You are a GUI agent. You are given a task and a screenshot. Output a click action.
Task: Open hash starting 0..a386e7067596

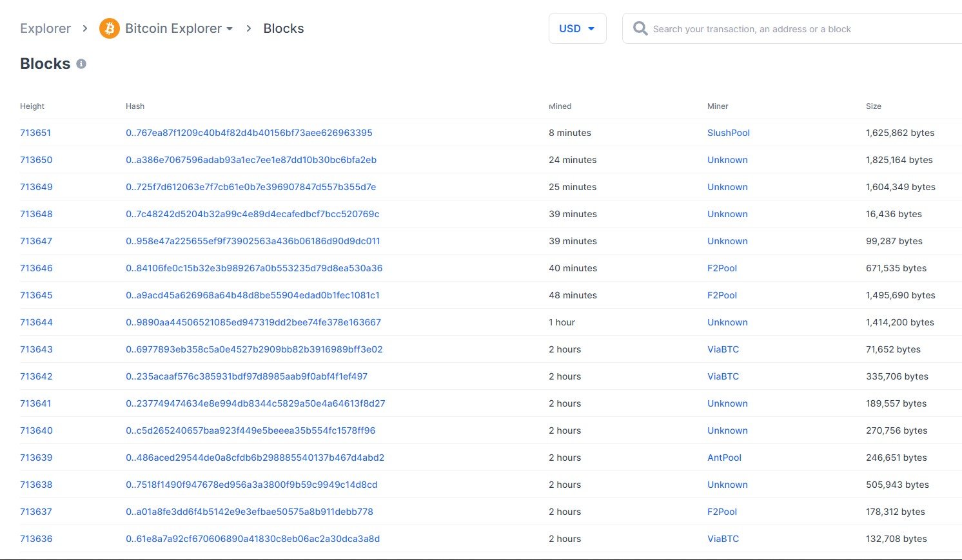[x=251, y=160]
